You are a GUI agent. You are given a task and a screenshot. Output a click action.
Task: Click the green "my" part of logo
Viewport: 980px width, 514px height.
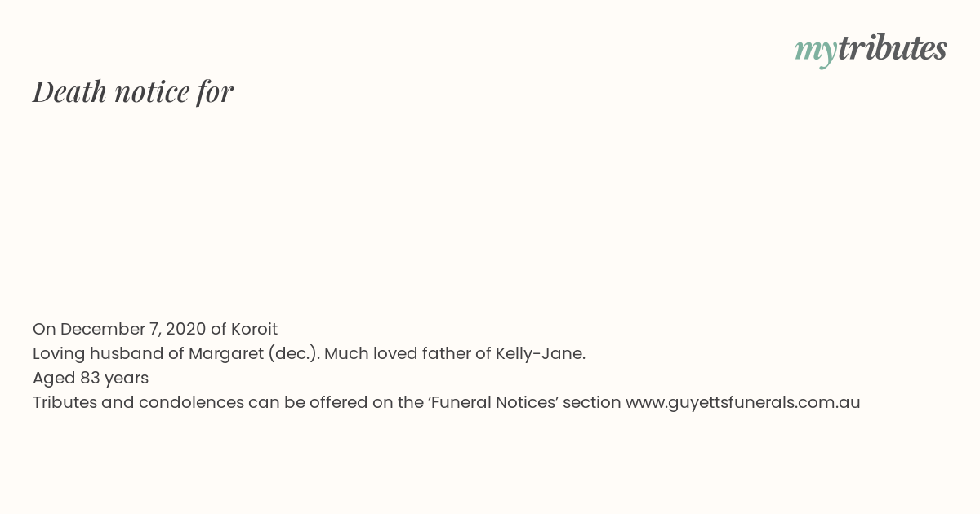point(815,52)
